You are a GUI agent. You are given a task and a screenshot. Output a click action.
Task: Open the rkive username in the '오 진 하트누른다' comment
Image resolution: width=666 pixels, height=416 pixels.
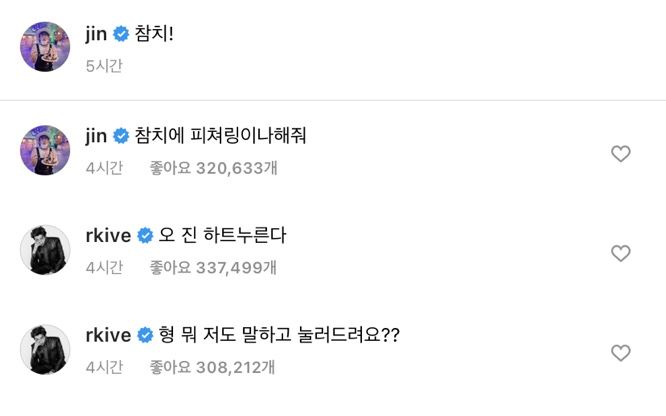coord(108,236)
